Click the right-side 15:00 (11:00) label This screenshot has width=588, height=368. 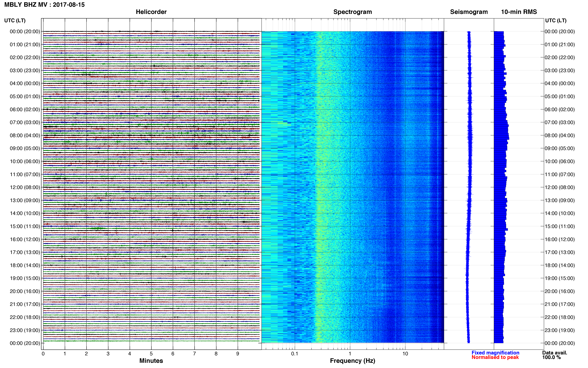click(x=560, y=226)
